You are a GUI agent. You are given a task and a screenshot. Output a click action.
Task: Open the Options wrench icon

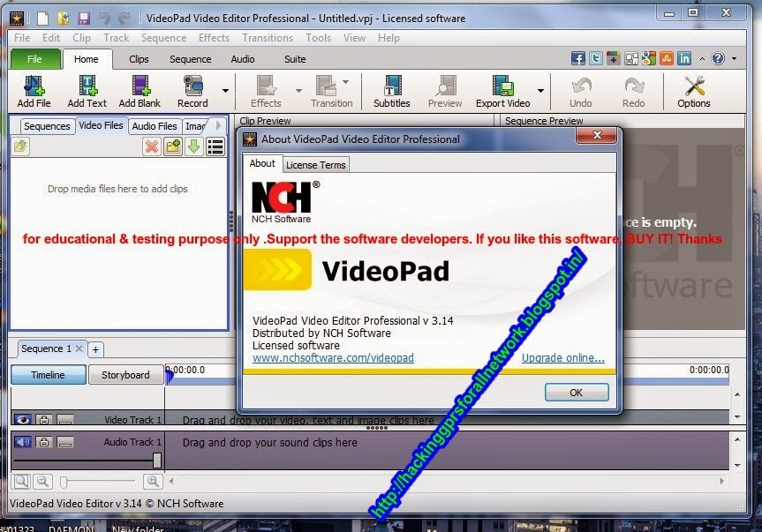click(694, 91)
